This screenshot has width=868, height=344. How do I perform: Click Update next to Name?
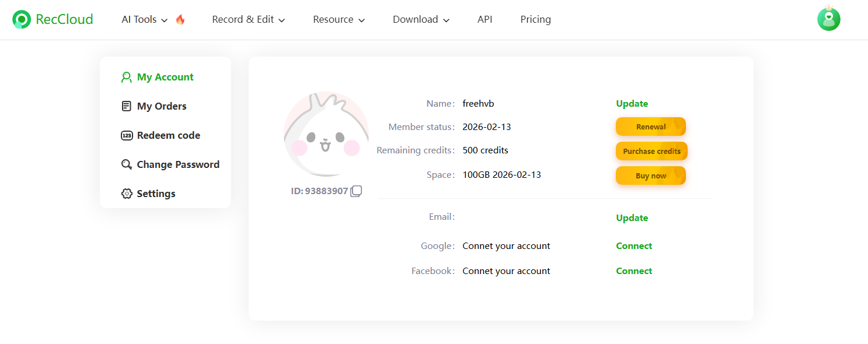(x=632, y=104)
